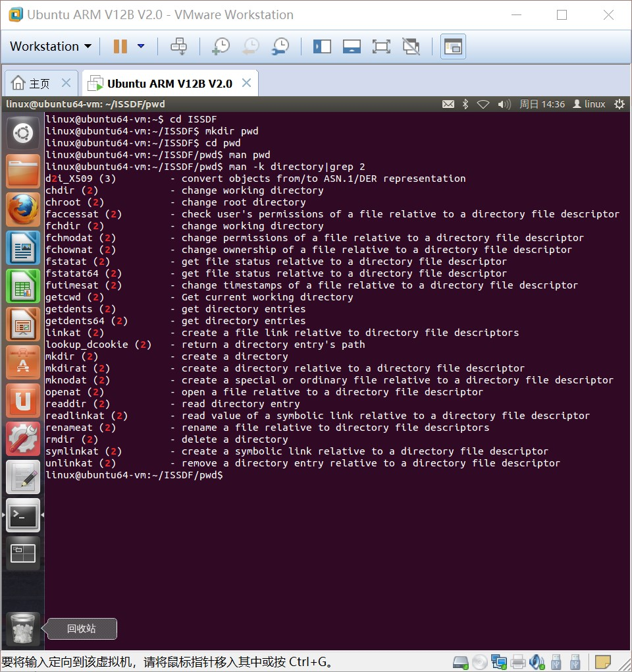
Task: Open the 回收站 trash icon
Action: click(x=23, y=629)
